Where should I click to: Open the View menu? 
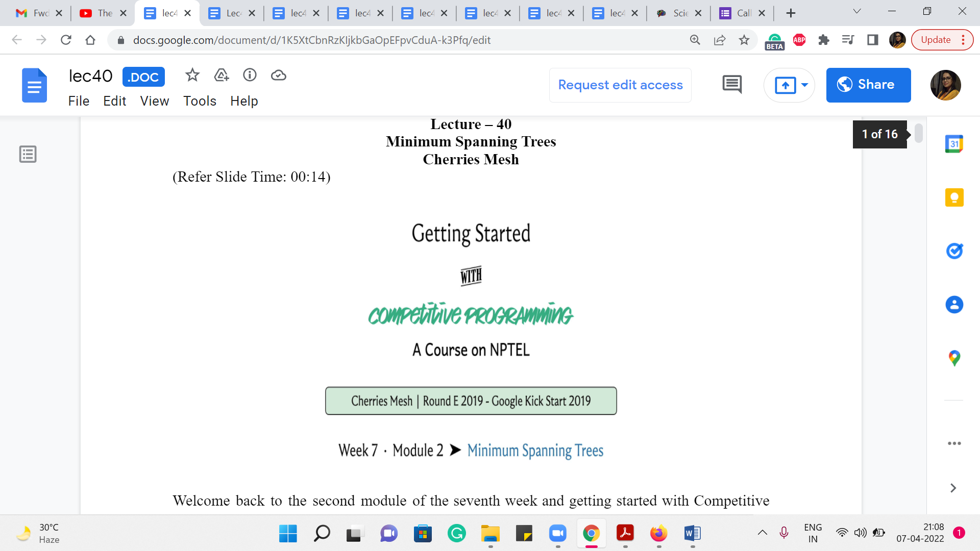click(154, 101)
